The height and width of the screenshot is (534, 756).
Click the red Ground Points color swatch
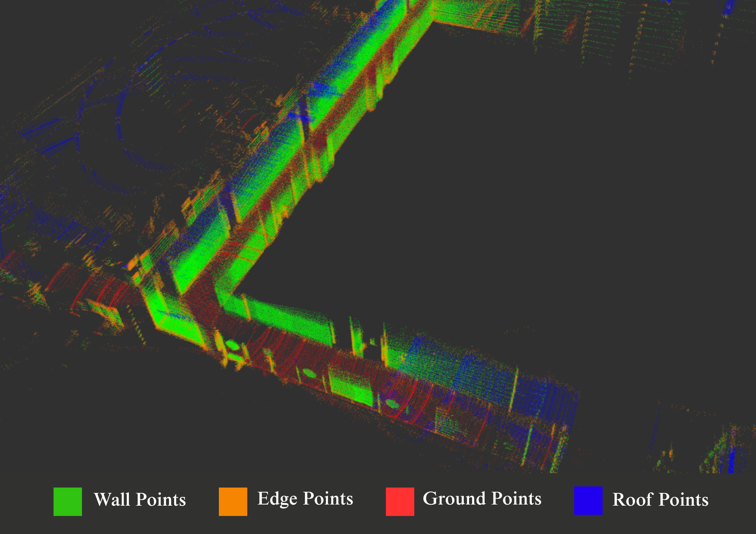pos(400,502)
